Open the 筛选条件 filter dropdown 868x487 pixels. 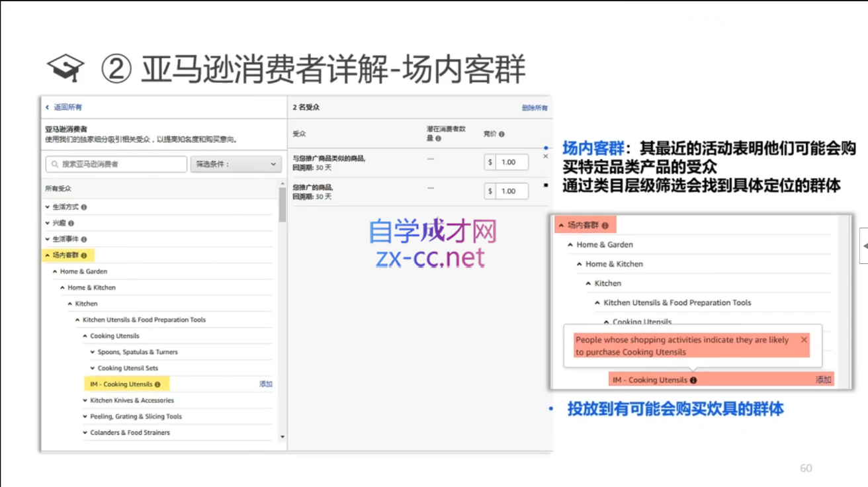pos(236,164)
